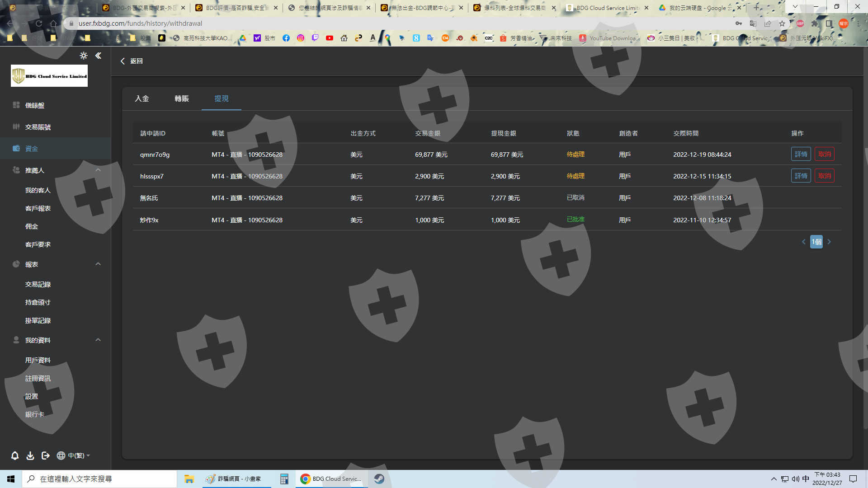Screen dimensions: 868x488
Task: Click the notification bell icon
Action: click(x=15, y=455)
